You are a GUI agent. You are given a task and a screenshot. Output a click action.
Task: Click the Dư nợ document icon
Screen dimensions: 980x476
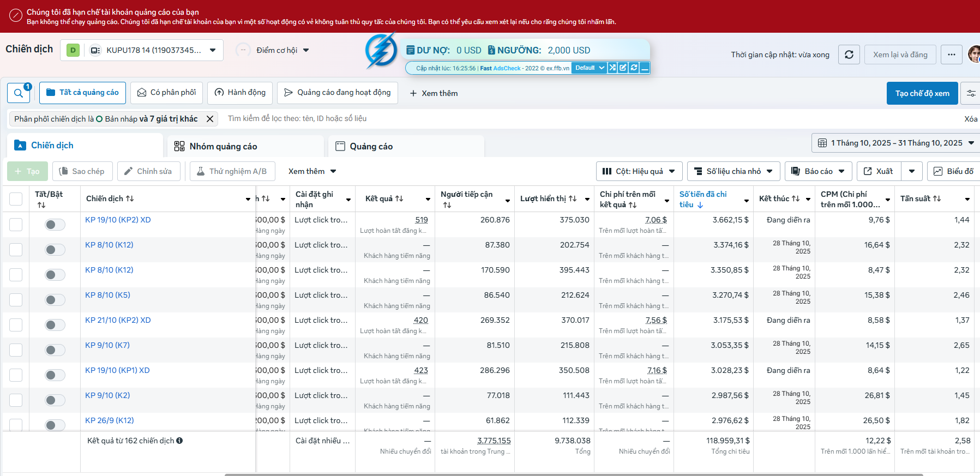click(x=411, y=50)
